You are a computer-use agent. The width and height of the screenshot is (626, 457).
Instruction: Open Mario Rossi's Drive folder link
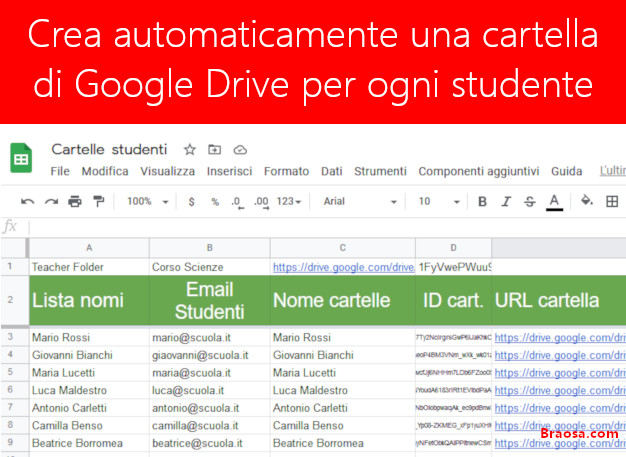(x=559, y=337)
